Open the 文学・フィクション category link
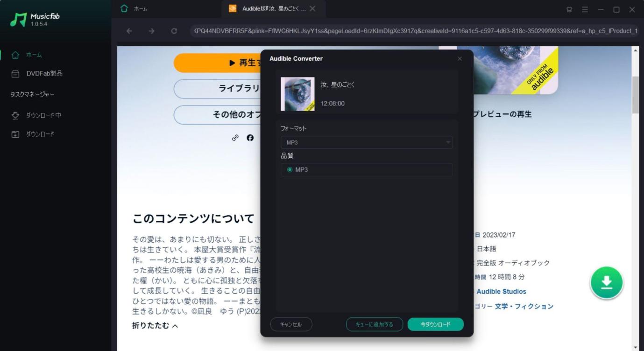This screenshot has height=351, width=644. (524, 306)
